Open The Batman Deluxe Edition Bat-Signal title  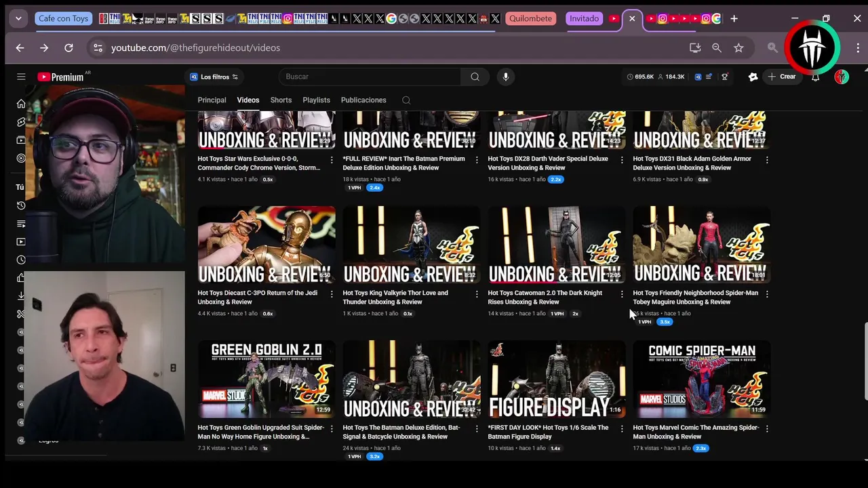(x=401, y=432)
